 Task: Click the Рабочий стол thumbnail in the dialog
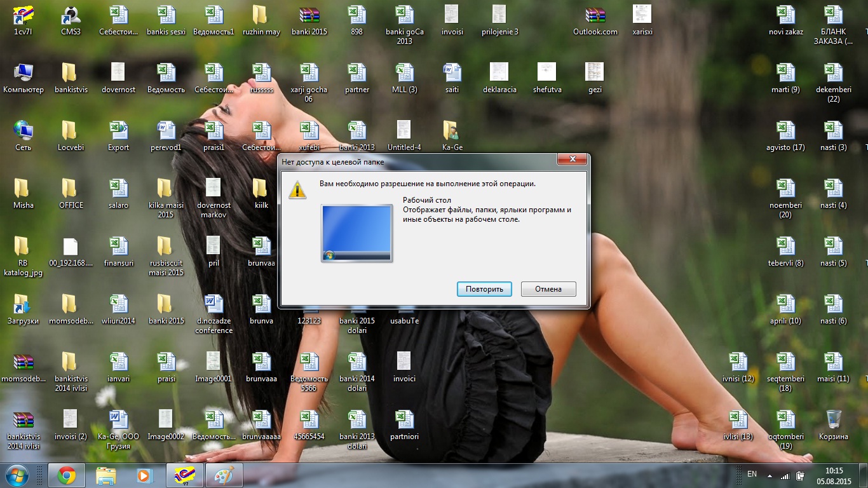coord(356,233)
